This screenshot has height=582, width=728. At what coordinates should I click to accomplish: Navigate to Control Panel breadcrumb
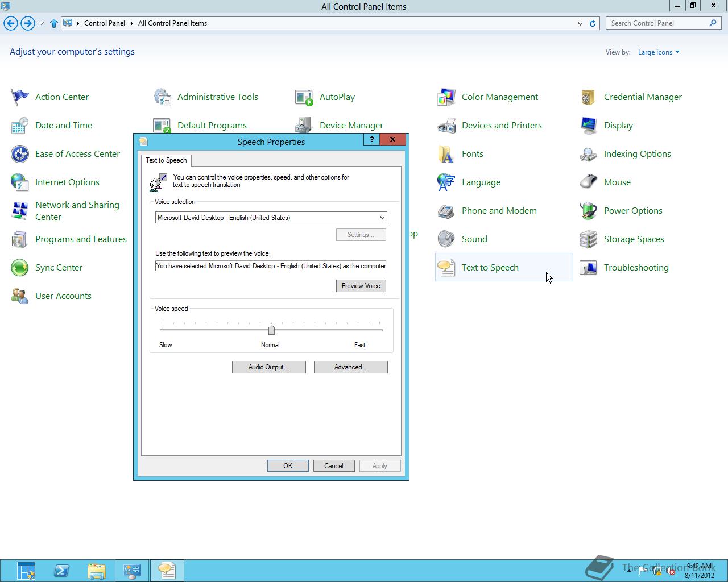click(105, 23)
